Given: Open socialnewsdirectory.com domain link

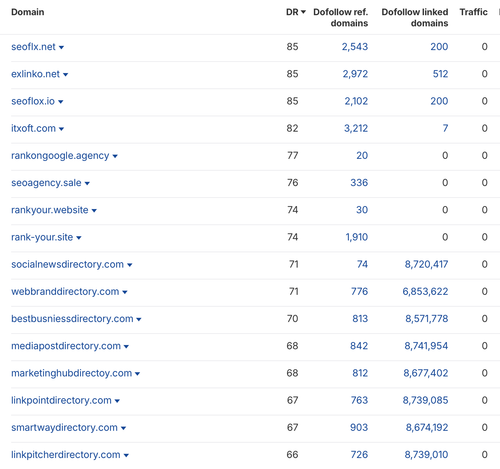Looking at the screenshot, I should coord(67,264).
